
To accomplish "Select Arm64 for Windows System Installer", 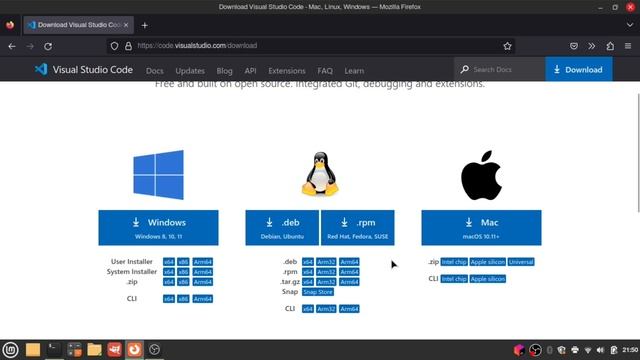I will pos(202,272).
